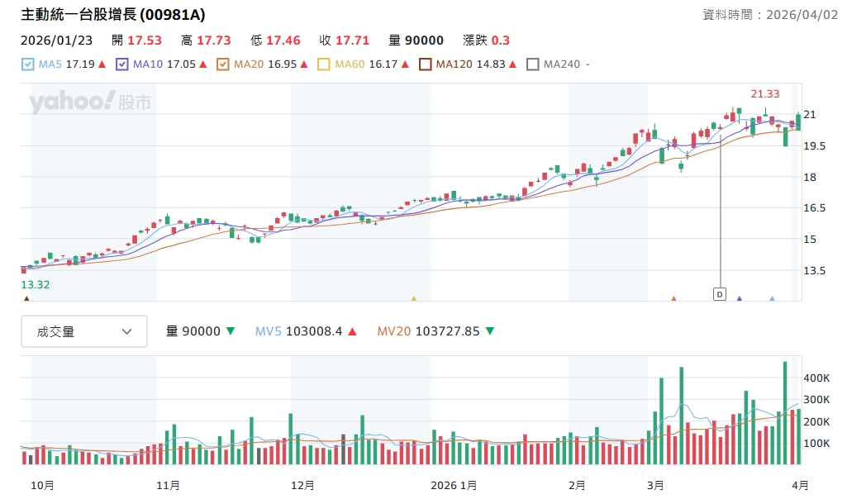847x504 pixels.
Task: Click the Yahoo 股市 watermark logo
Action: click(90, 102)
